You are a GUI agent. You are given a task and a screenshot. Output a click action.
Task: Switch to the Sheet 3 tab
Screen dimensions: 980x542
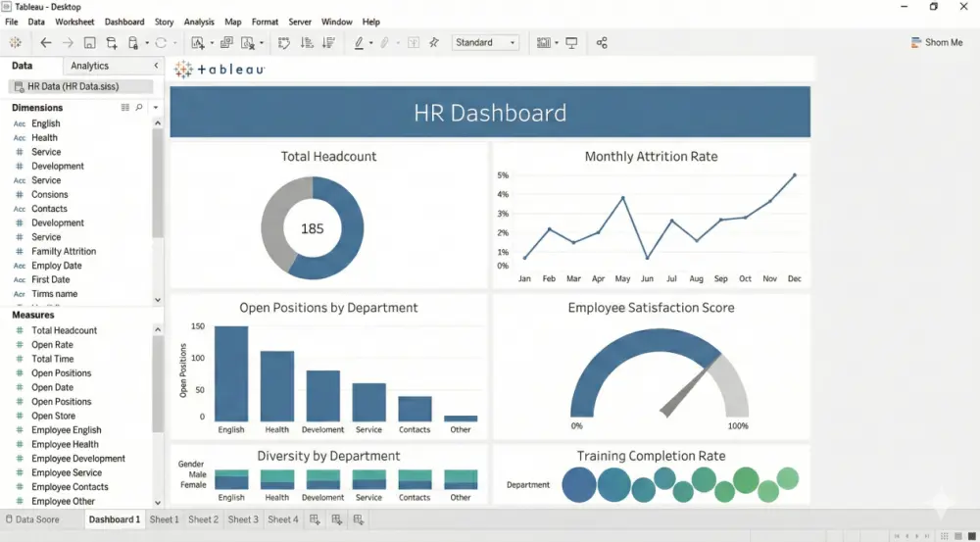(242, 519)
